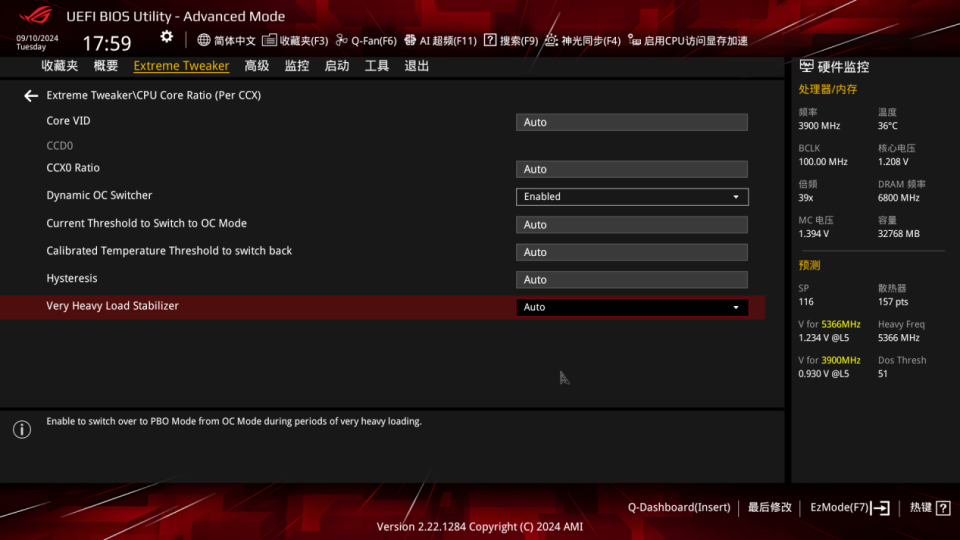Select the Very Heavy Load Stabilizer row label
Screen dimensions: 960x540
pos(113,306)
